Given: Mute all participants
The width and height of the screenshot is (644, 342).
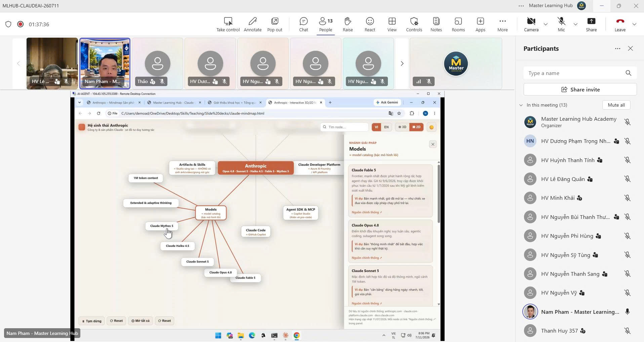Looking at the screenshot, I should coord(616,105).
